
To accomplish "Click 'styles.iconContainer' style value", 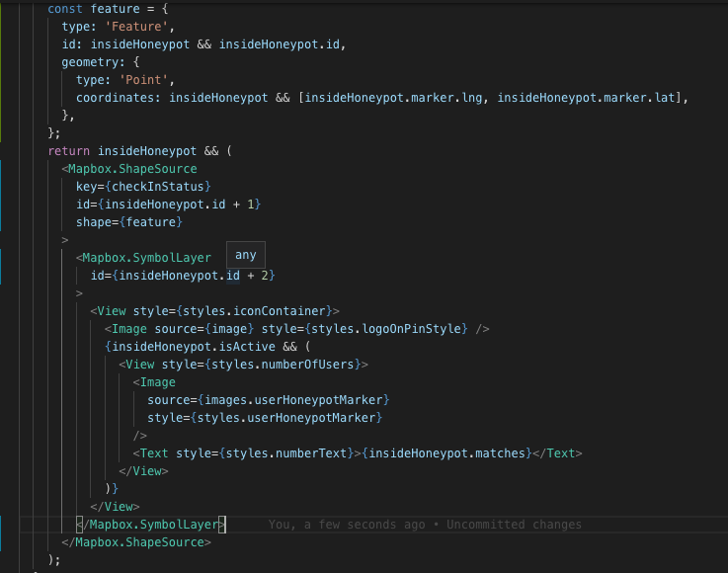I will coord(255,311).
